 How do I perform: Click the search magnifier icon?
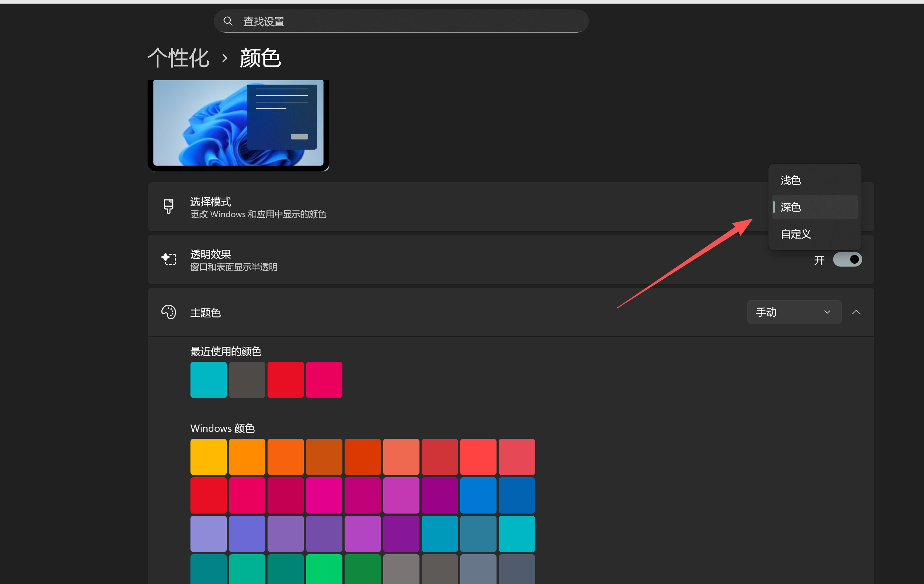coord(229,21)
